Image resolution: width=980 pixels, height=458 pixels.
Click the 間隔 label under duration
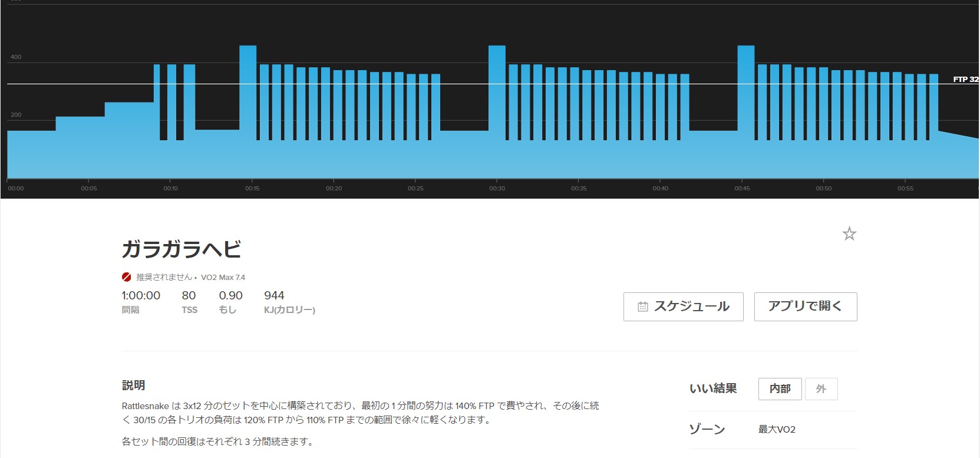(x=130, y=310)
